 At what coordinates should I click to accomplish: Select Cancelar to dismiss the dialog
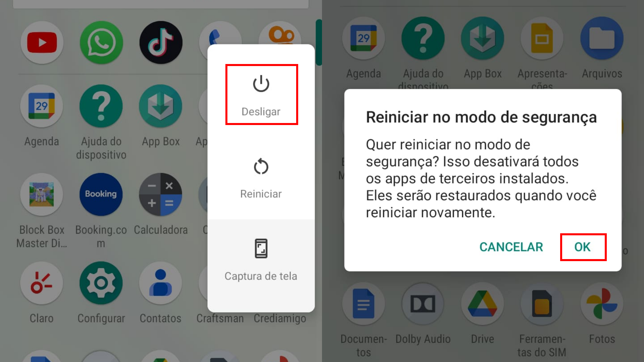tap(511, 247)
